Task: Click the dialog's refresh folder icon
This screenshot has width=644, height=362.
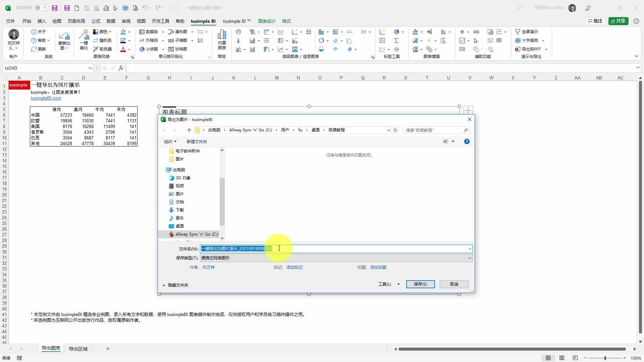Action: pyautogui.click(x=395, y=130)
